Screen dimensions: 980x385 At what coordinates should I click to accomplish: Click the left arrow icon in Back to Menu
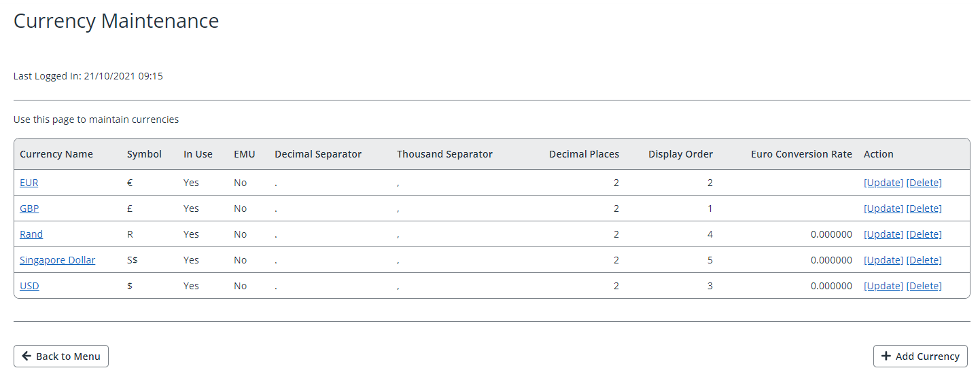click(27, 356)
